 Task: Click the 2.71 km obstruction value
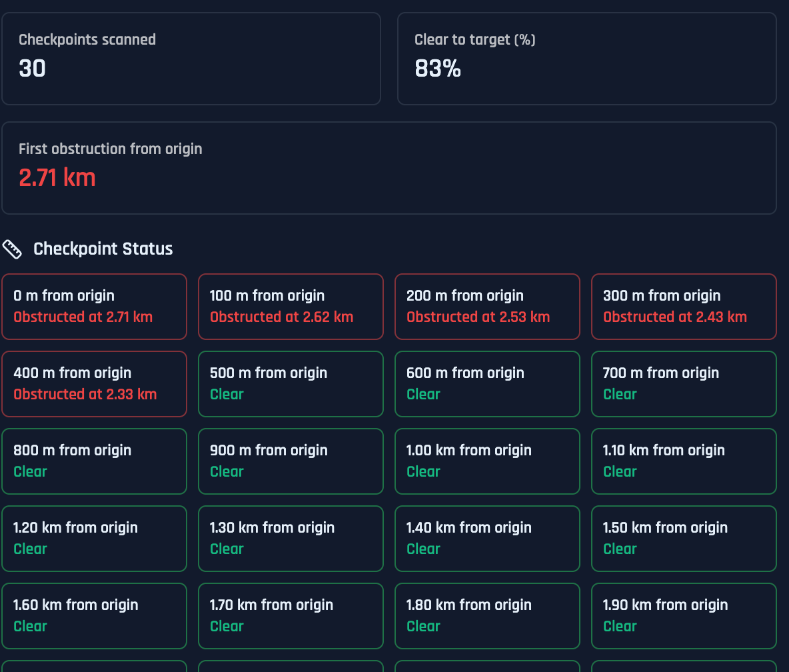point(57,178)
